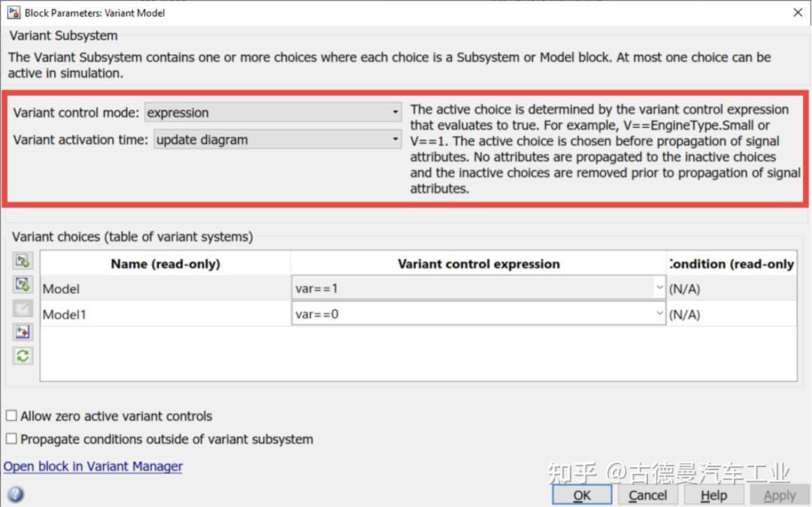This screenshot has height=507, width=812.
Task: Click the create new subsystem variant choice icon
Action: click(x=23, y=260)
